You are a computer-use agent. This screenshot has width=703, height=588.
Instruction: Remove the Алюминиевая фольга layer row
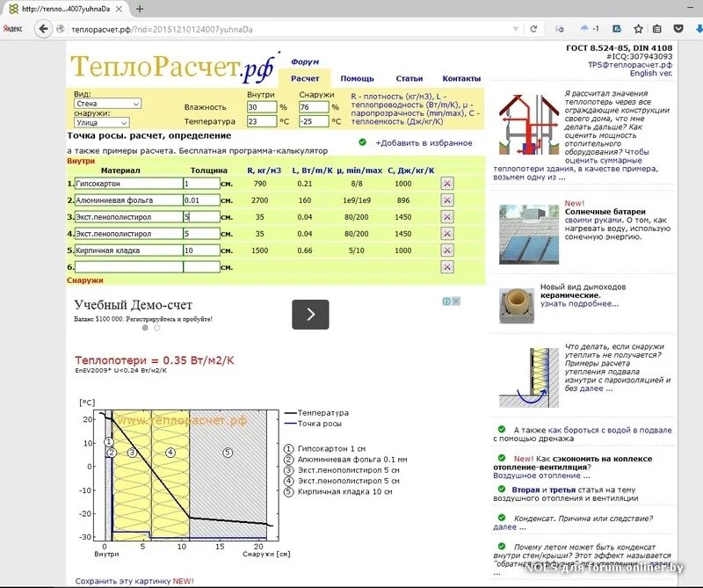point(447,200)
